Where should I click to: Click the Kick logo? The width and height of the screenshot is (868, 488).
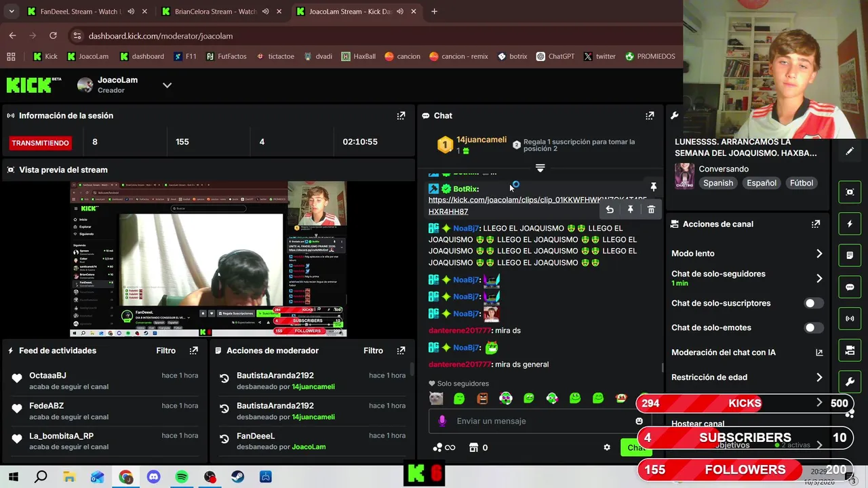click(29, 85)
